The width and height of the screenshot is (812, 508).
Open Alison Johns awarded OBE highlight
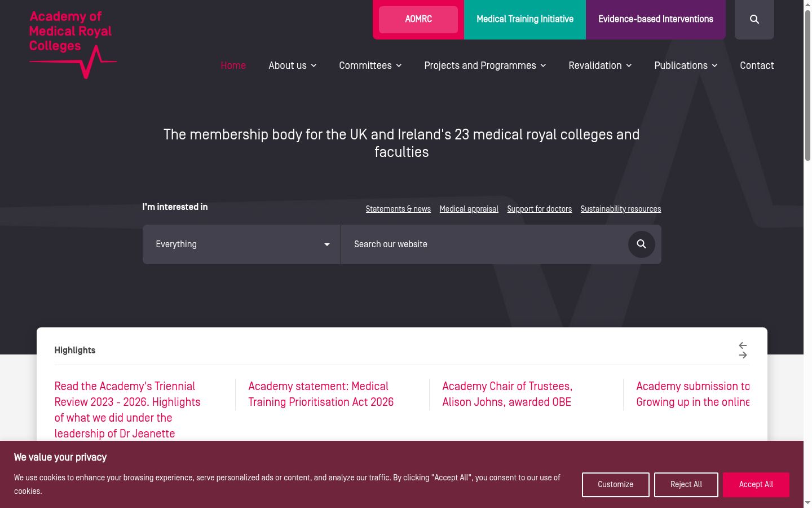(x=507, y=394)
